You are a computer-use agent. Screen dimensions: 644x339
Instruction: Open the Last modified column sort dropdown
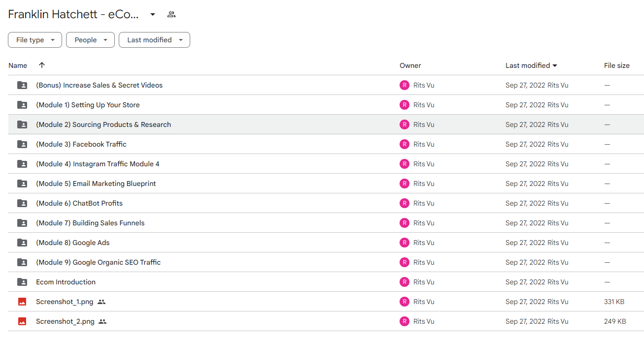click(x=555, y=65)
